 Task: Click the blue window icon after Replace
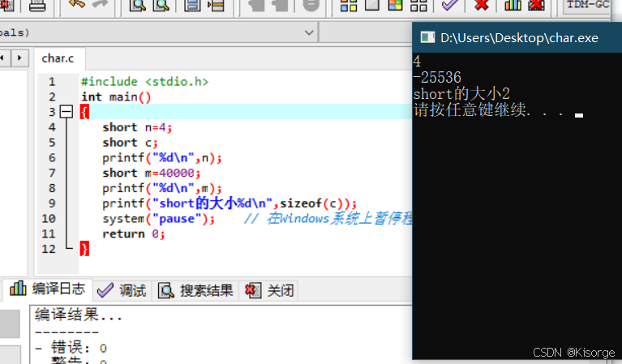pos(192,6)
